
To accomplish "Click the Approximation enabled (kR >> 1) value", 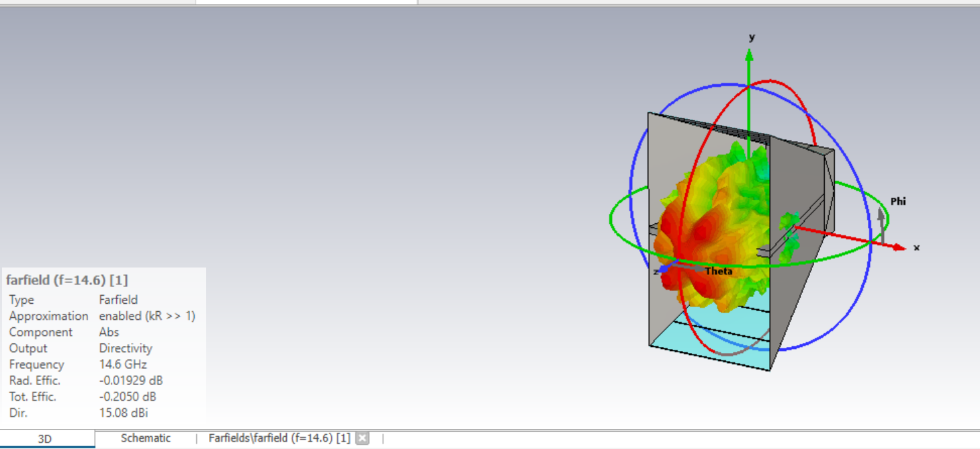I will [x=147, y=316].
